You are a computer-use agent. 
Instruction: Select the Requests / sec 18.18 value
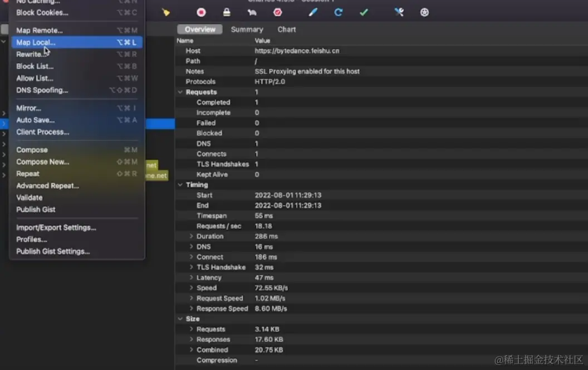click(263, 226)
